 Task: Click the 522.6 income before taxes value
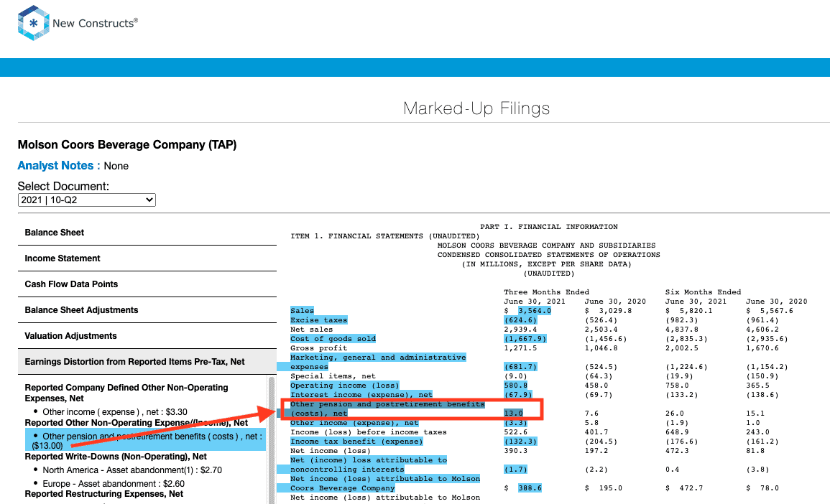point(516,433)
